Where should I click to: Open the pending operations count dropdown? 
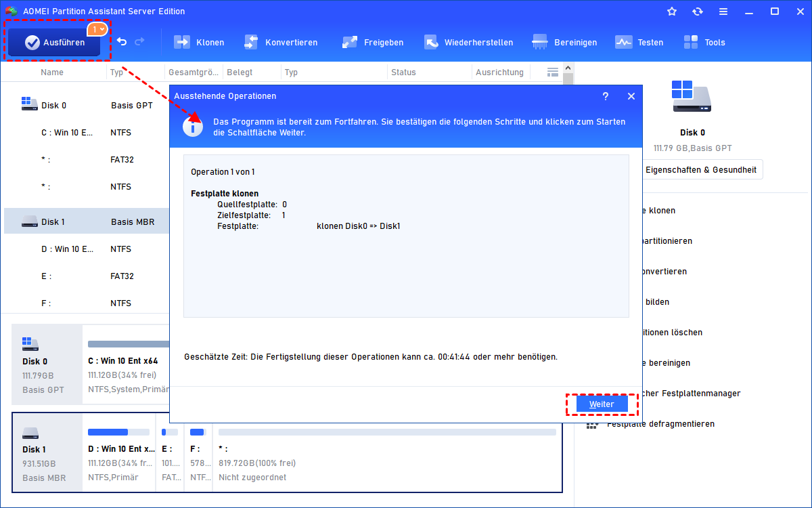[97, 29]
